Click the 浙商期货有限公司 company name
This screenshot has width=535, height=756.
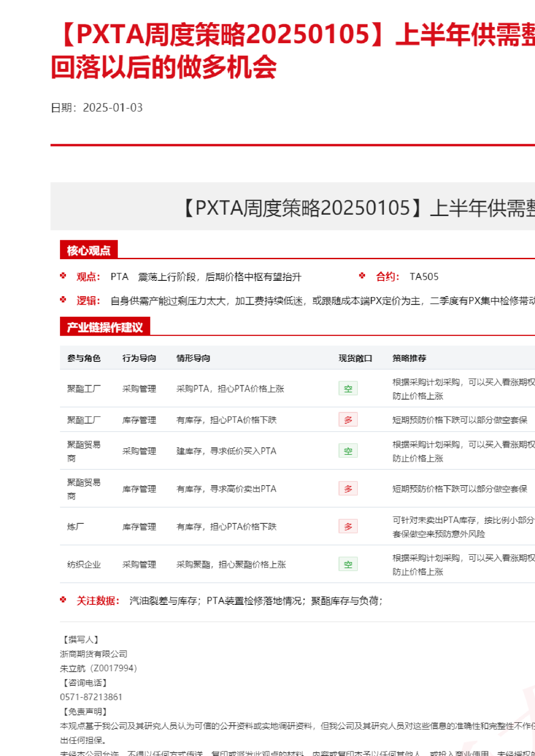point(94,654)
